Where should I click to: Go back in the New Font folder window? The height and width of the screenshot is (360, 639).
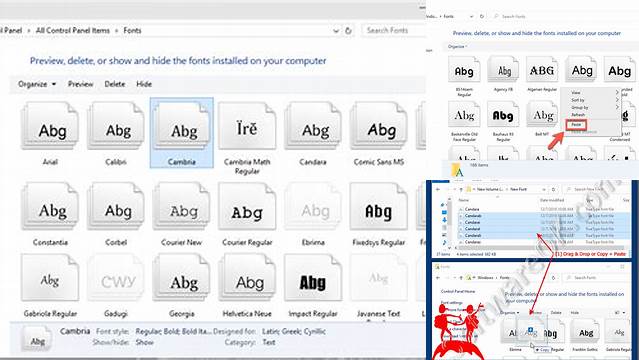(438, 189)
